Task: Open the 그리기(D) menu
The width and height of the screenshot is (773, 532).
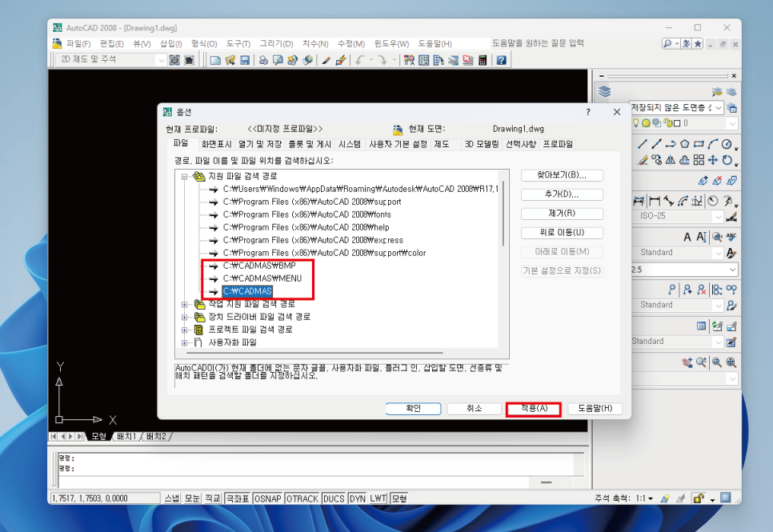Action: pos(276,44)
